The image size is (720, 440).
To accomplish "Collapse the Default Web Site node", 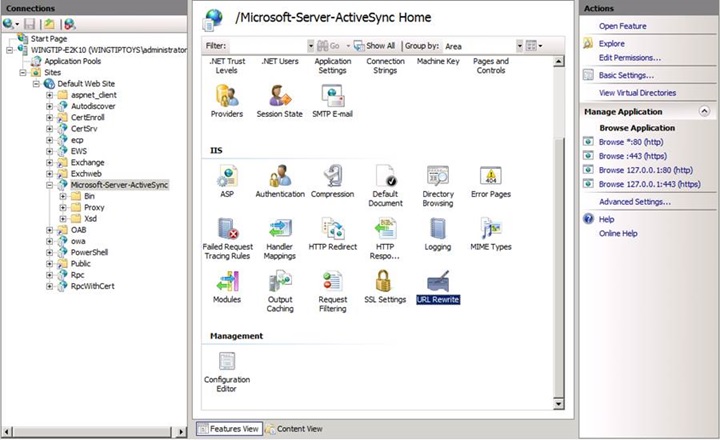I will tap(36, 84).
